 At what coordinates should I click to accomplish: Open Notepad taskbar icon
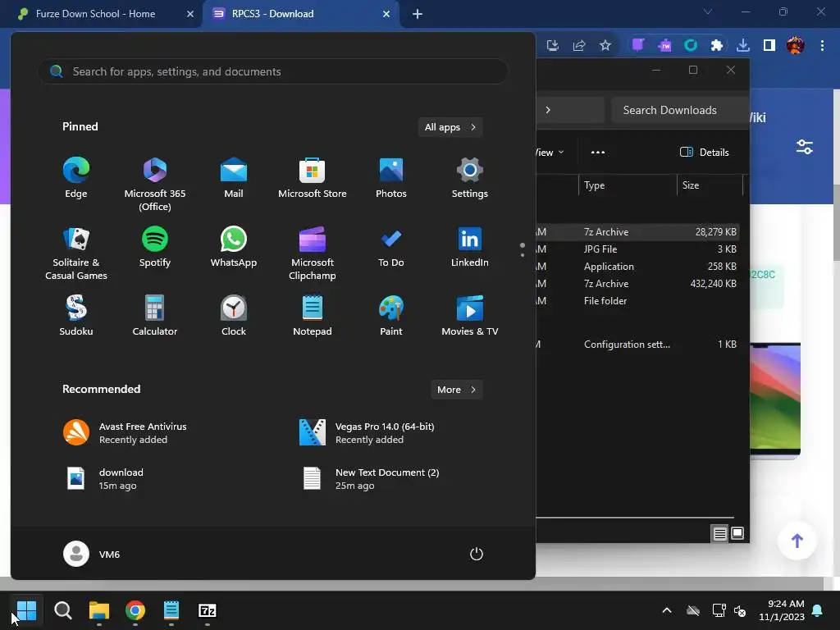click(x=171, y=610)
